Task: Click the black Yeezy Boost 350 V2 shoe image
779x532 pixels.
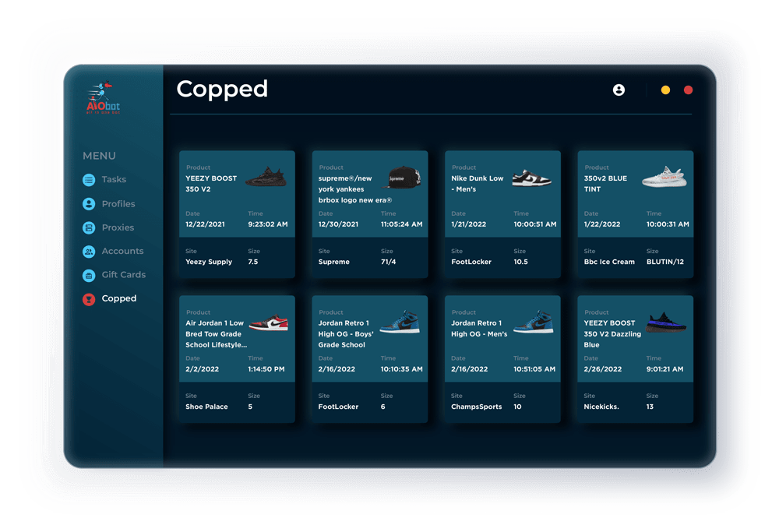Action: [x=266, y=177]
